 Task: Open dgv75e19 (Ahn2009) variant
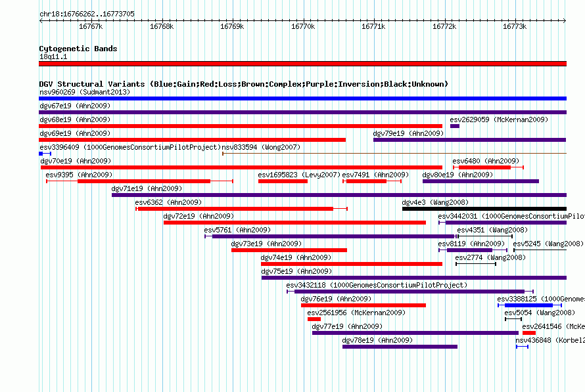pyautogui.click(x=296, y=271)
